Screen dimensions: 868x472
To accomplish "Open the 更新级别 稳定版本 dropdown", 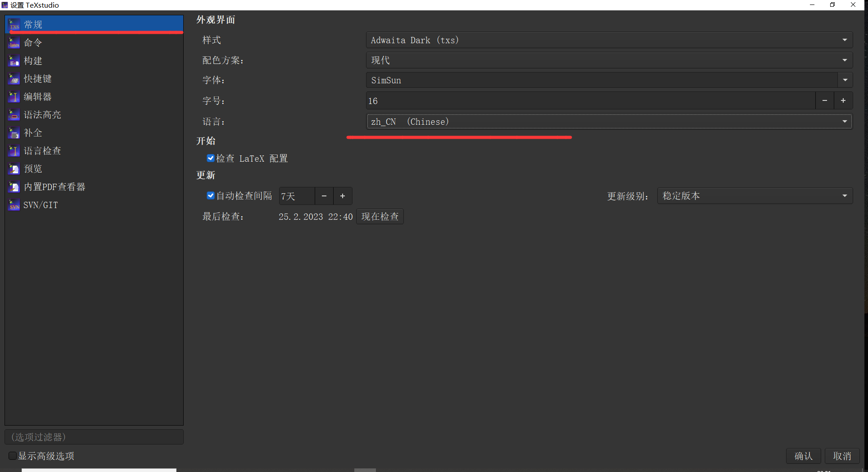I will [x=755, y=196].
